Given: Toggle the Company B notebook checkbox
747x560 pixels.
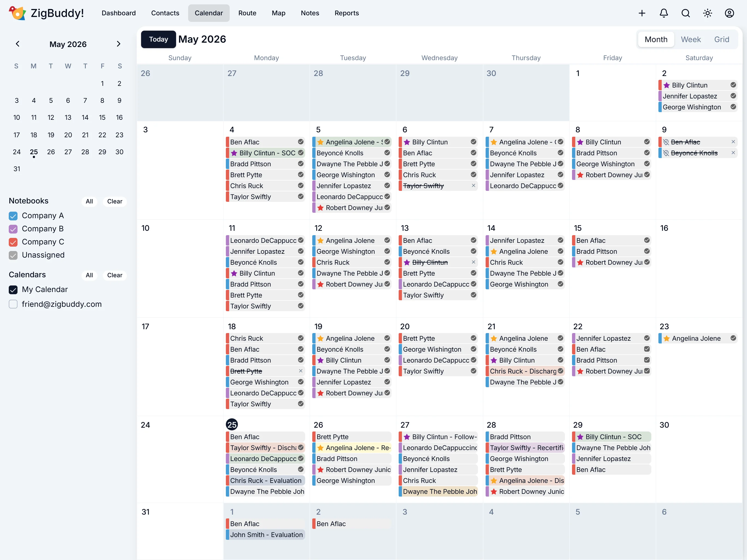Looking at the screenshot, I should (x=13, y=229).
